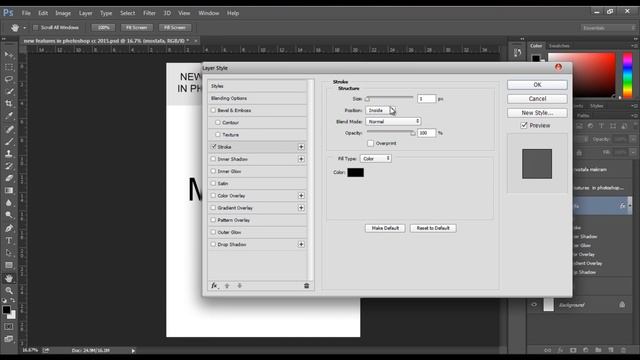Screen dimensions: 640x360
Task: Open the Blend Mode dropdown
Action: click(393, 121)
